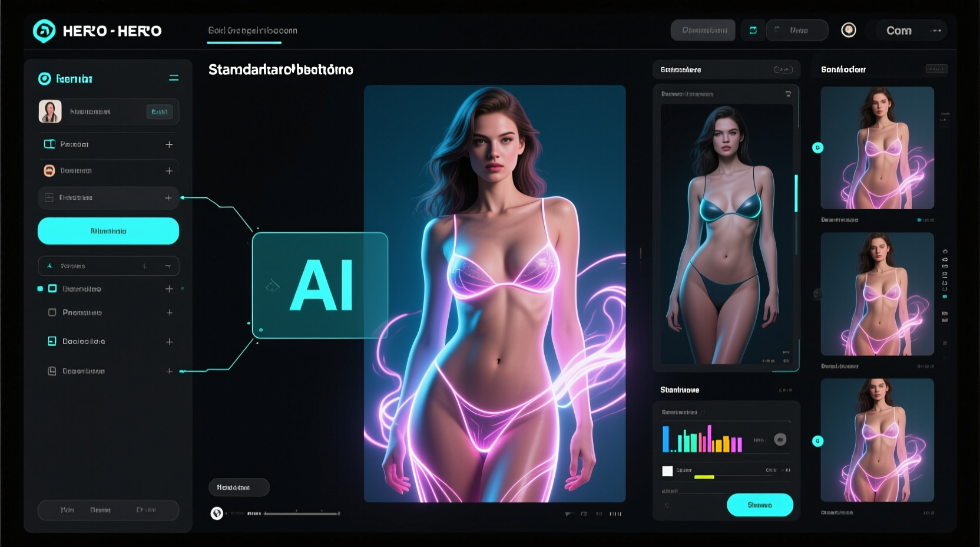Toggle the switch beside the stats panel heading
Viewport: 980px width, 547px height.
pos(783,390)
